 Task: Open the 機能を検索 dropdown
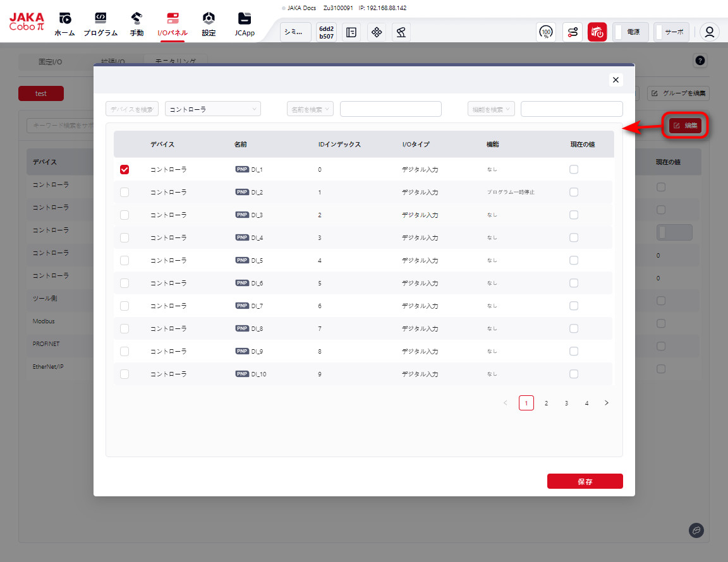click(491, 109)
